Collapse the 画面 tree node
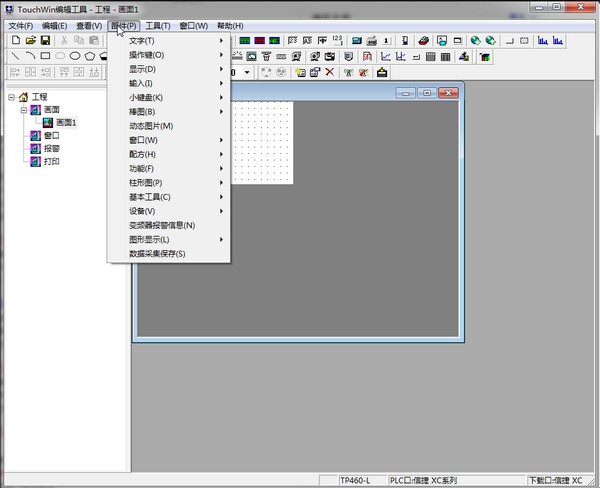Image resolution: width=600 pixels, height=488 pixels. tap(24, 110)
